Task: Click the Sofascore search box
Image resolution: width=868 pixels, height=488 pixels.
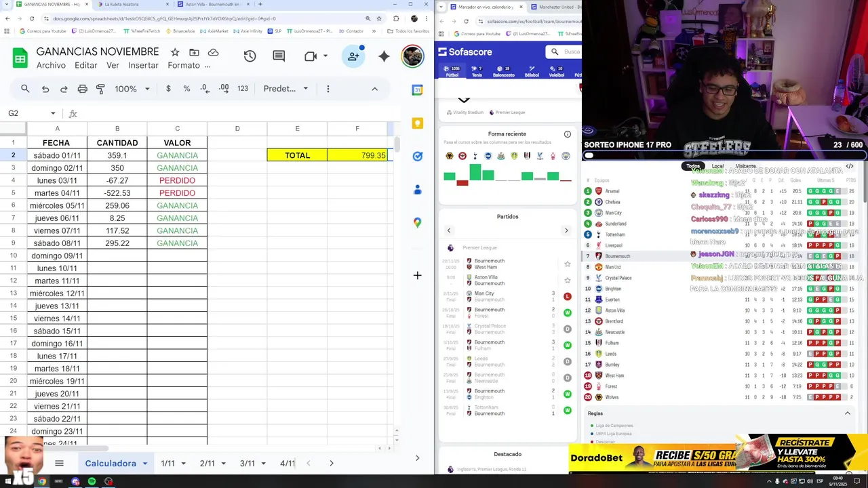Action: tap(564, 52)
